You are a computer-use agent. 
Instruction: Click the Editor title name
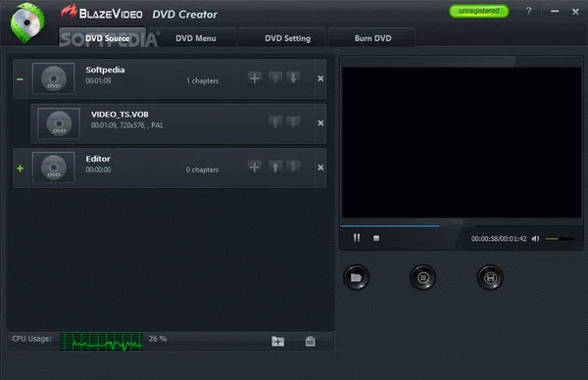coord(98,159)
